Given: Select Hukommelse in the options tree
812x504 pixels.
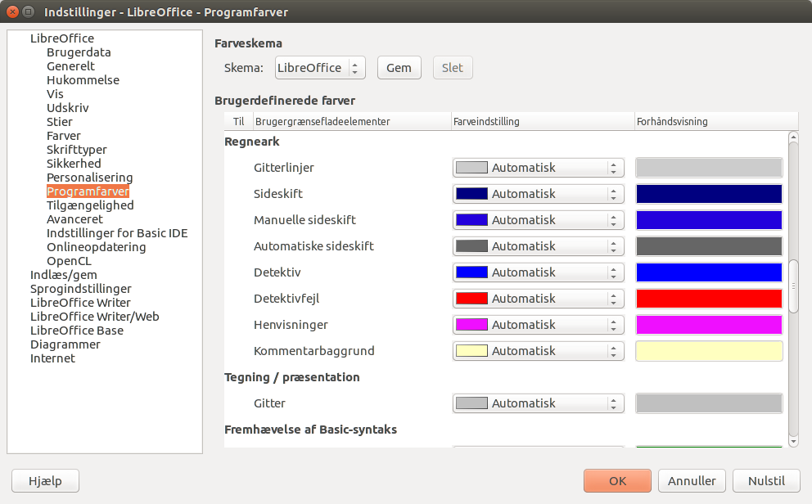Looking at the screenshot, I should tap(83, 80).
